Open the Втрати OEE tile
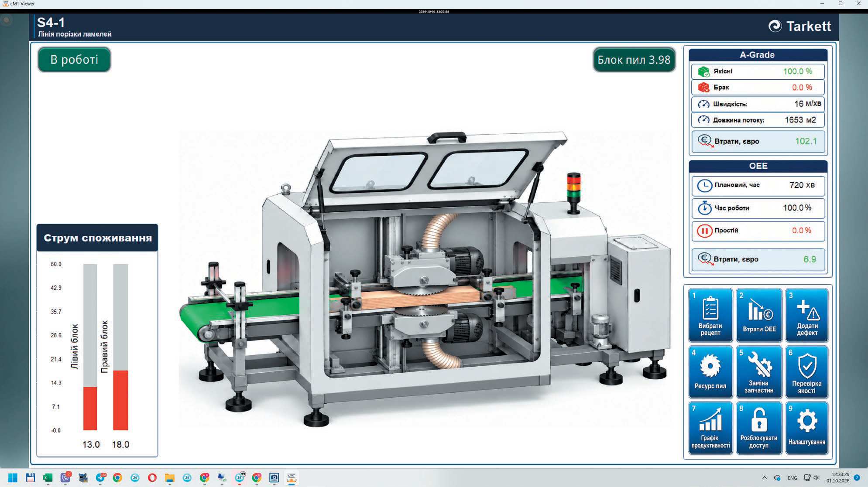This screenshot has width=868, height=487. tap(759, 315)
